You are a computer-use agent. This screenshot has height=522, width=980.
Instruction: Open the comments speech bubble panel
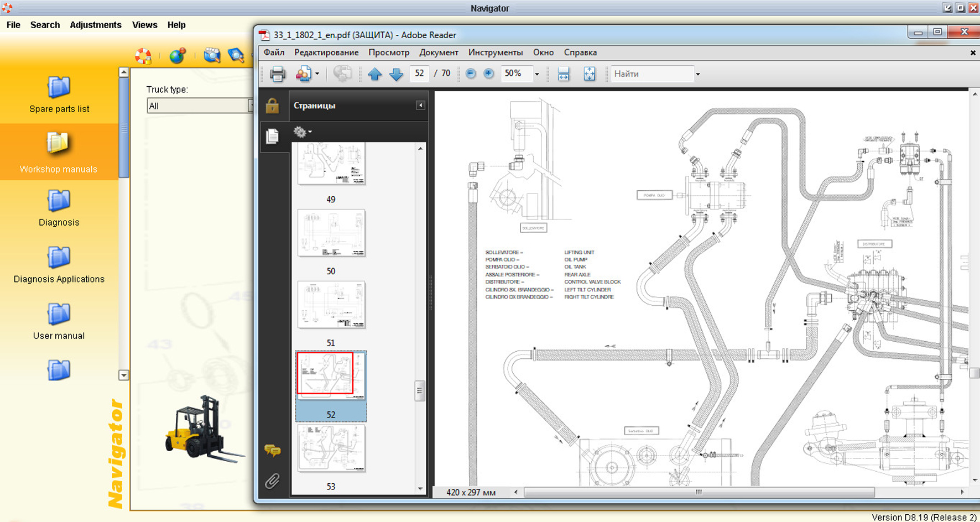(272, 451)
